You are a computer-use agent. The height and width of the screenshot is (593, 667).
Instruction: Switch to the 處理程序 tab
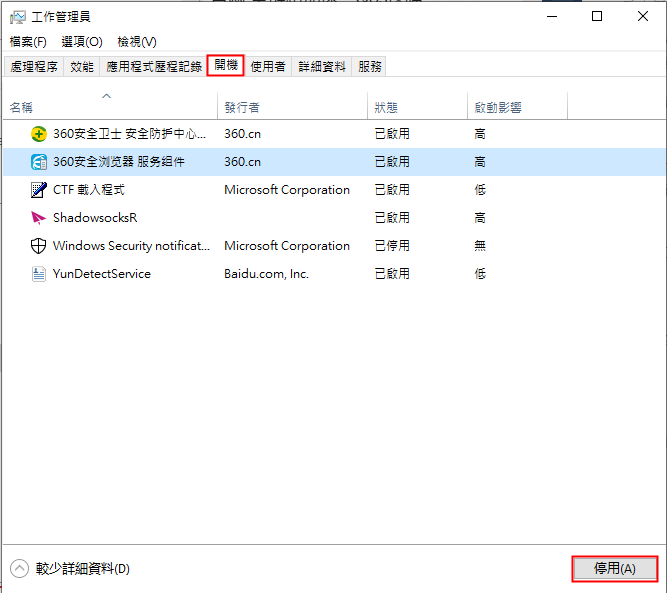(x=34, y=66)
